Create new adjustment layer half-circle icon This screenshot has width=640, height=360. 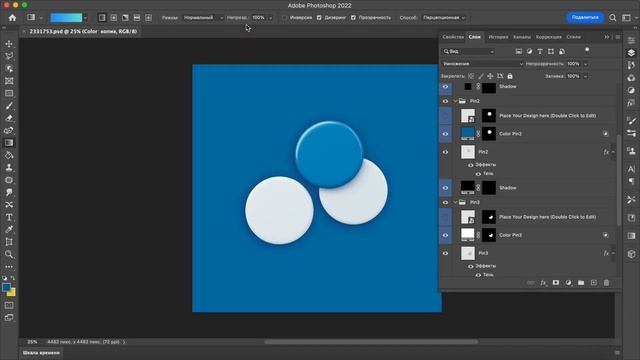[569, 283]
